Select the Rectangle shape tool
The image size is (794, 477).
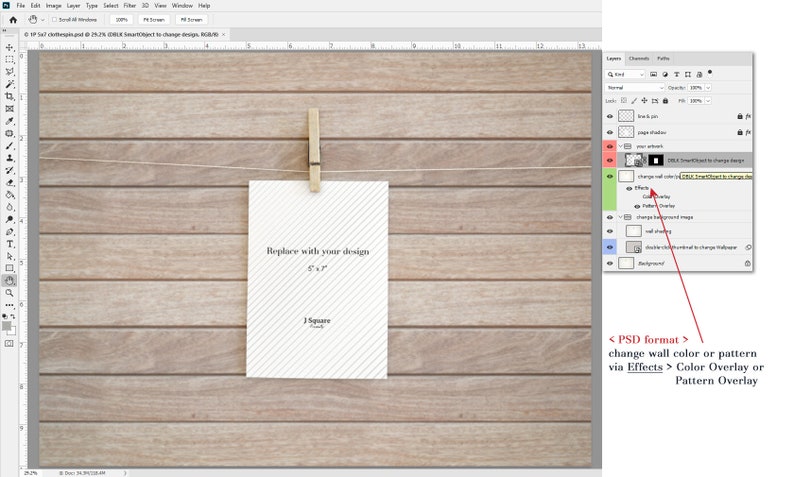[9, 268]
